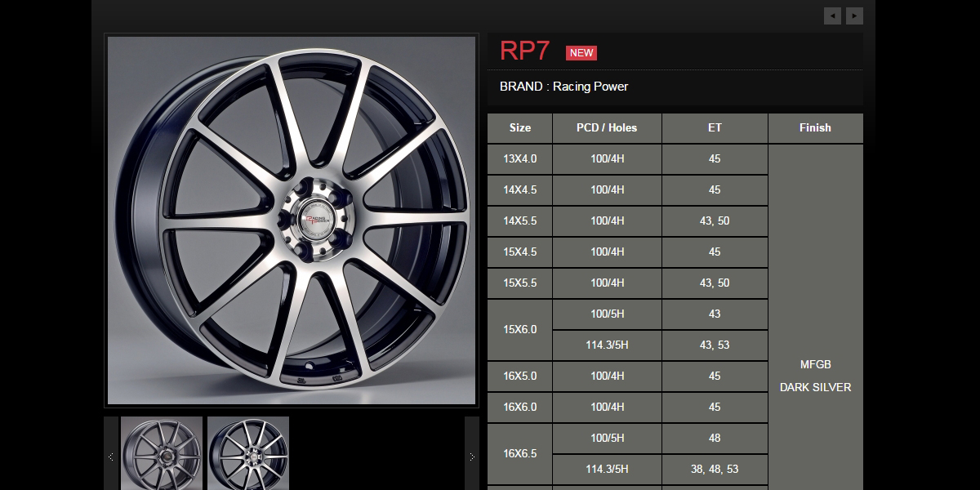
Task: Click ET value 45 in 13X4.0 row
Action: click(x=715, y=159)
